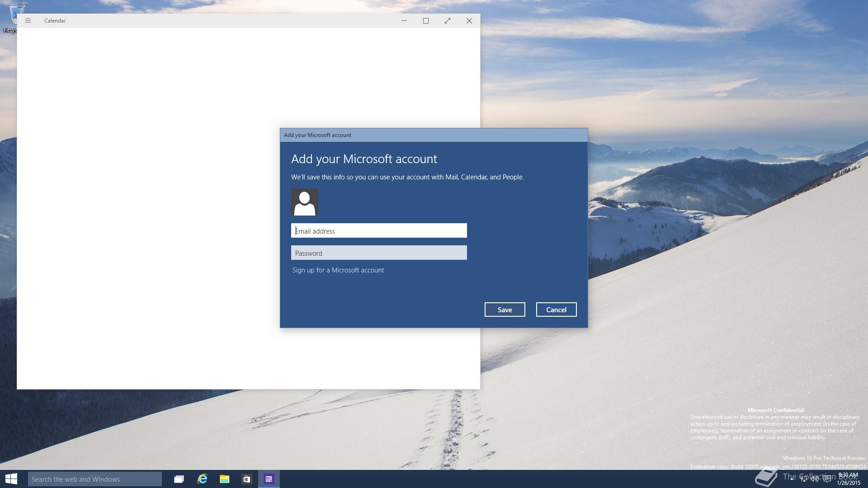This screenshot has width=868, height=488.
Task: Open the Action Center notifications icon
Action: (827, 479)
